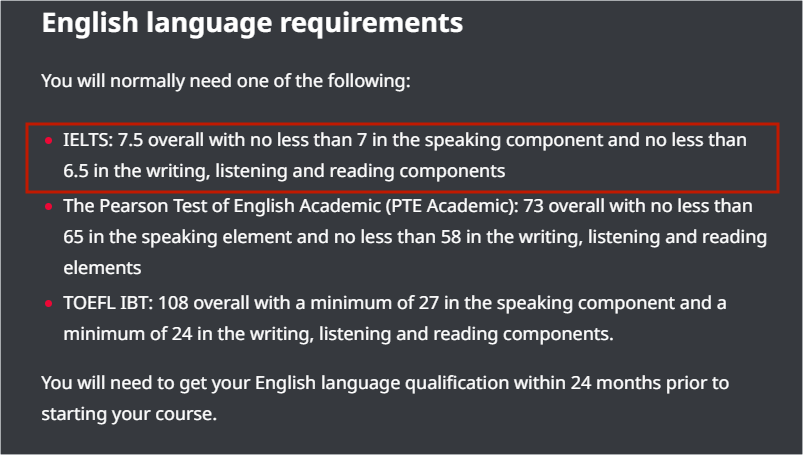Click the red highlighted IELTS requirement box border
The width and height of the screenshot is (803, 455).
(403, 124)
